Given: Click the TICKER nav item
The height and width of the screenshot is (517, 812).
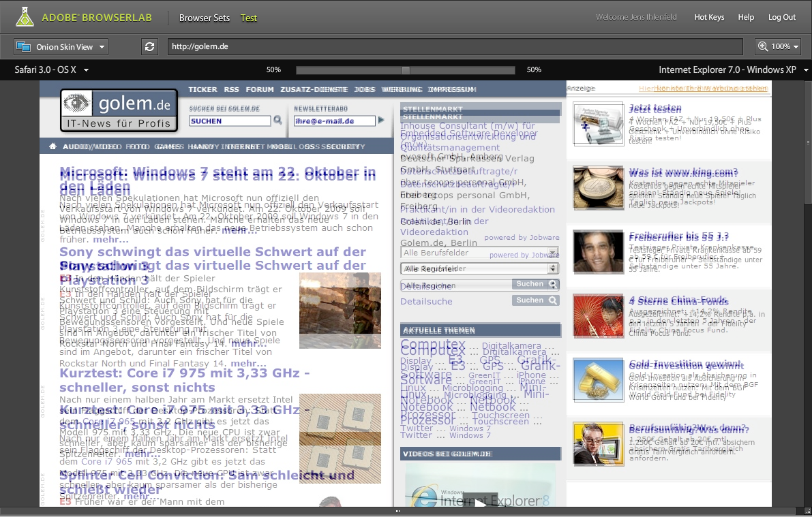Looking at the screenshot, I should [x=202, y=89].
